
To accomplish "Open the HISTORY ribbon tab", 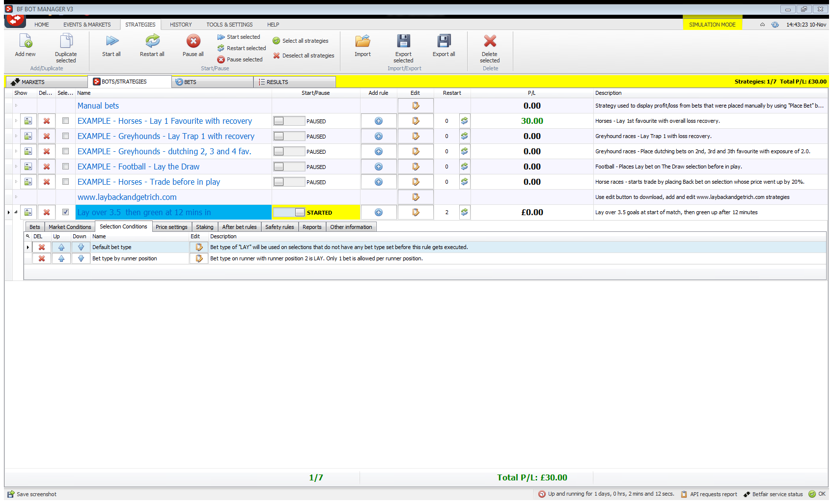I will (x=181, y=25).
